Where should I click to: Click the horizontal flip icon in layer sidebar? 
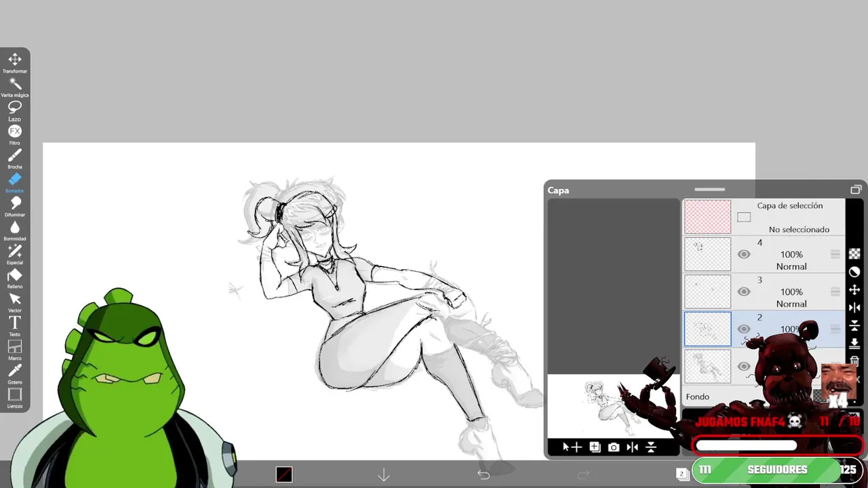(x=854, y=308)
